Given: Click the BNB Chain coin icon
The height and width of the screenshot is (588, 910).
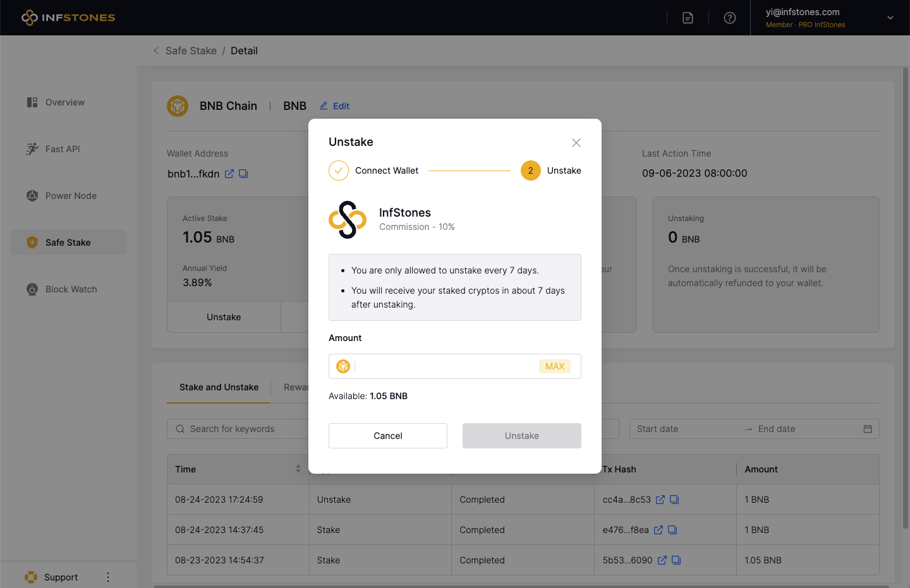Looking at the screenshot, I should pos(178,106).
